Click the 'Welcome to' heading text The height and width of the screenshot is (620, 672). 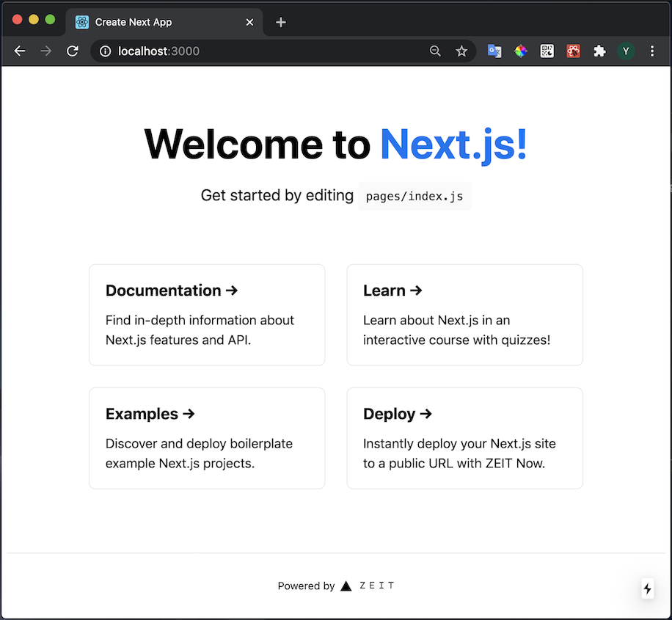(258, 145)
